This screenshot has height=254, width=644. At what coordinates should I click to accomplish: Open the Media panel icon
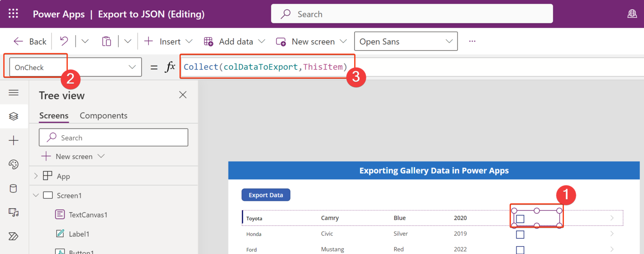[x=14, y=213]
